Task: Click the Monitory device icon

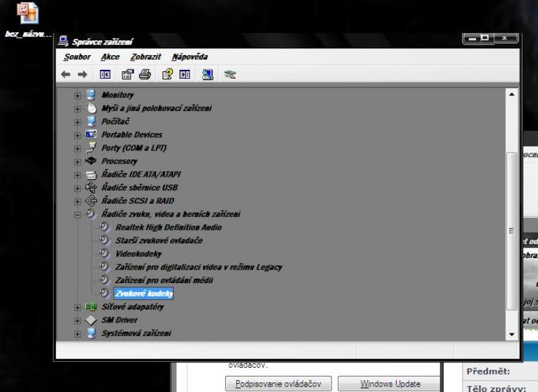Action: 91,95
